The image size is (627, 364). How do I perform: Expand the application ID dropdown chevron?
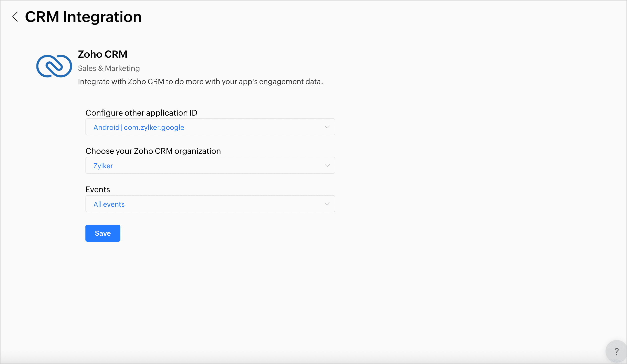[x=327, y=127]
